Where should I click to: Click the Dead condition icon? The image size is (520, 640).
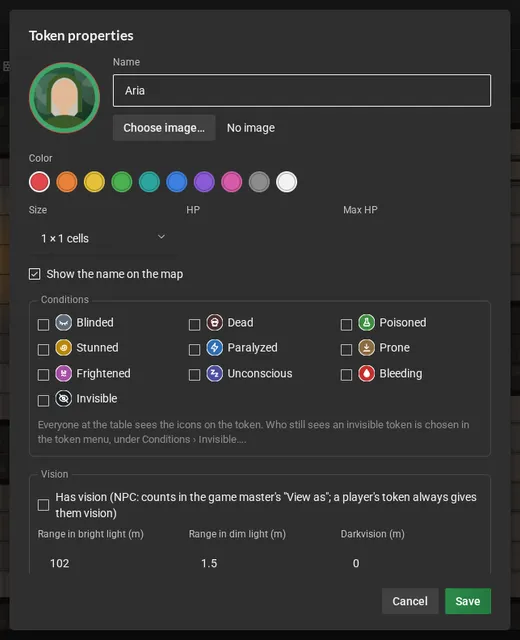coord(214,322)
